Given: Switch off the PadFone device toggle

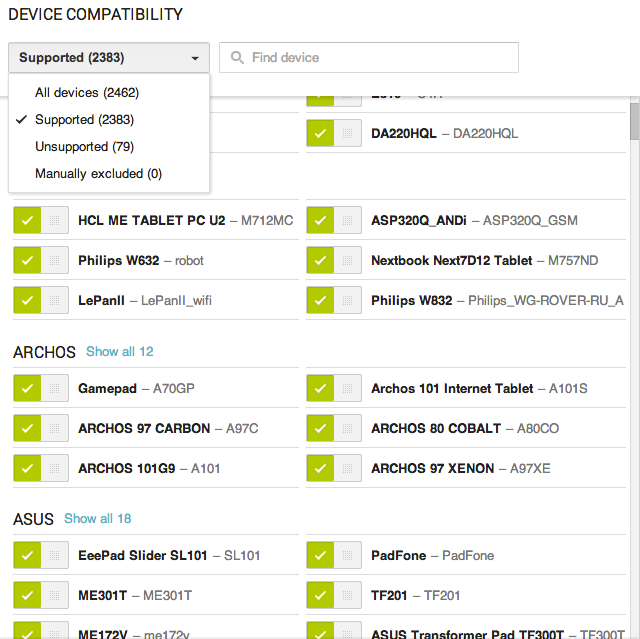Looking at the screenshot, I should click(x=334, y=555).
